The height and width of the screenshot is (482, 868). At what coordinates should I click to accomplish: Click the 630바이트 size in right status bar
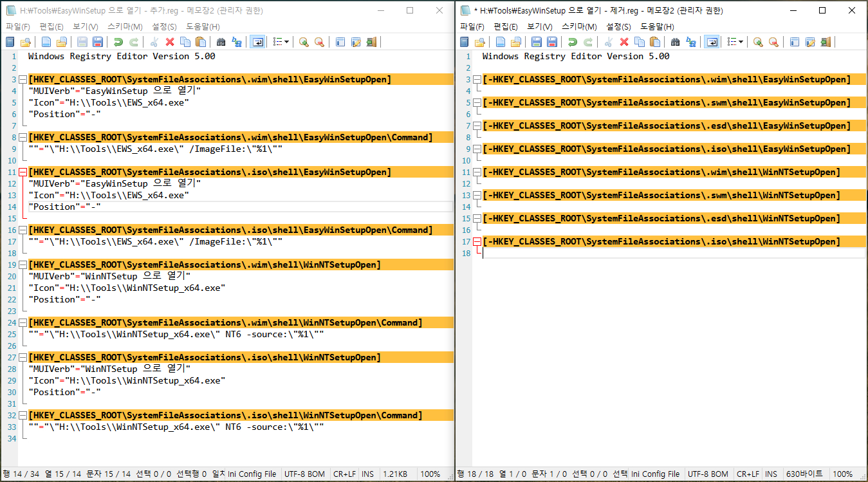click(x=804, y=474)
